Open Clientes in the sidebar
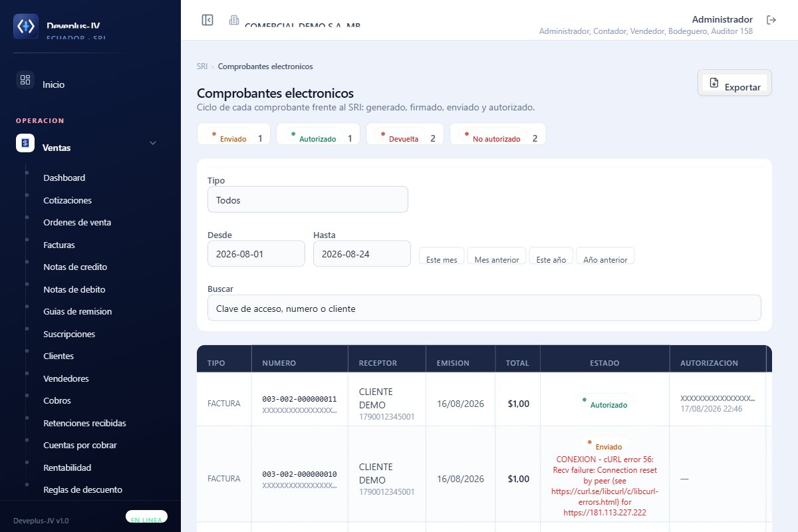 tap(59, 356)
